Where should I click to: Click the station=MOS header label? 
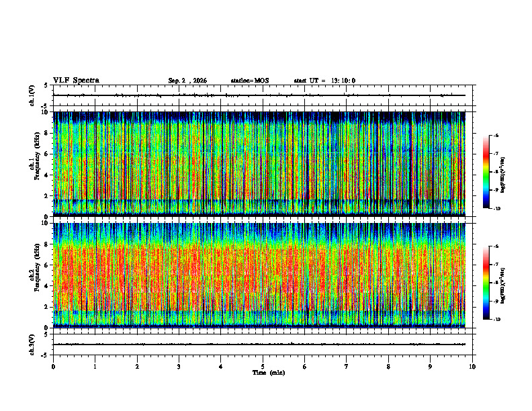[x=250, y=81]
